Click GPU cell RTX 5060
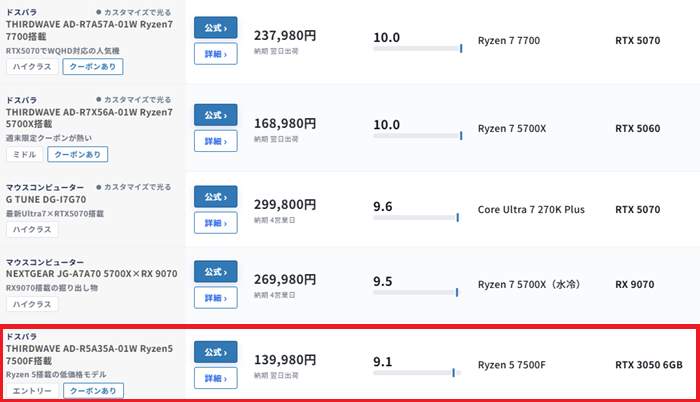Viewport: 700px width, 402px height. click(x=638, y=129)
